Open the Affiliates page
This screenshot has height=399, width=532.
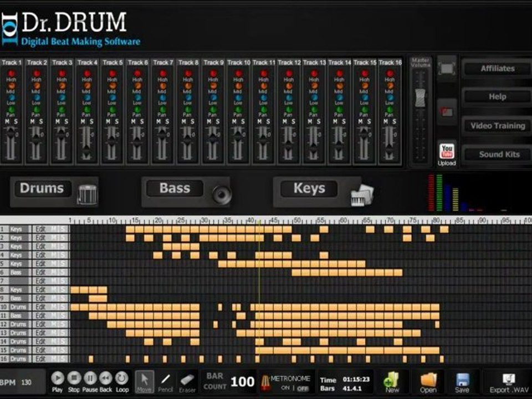[498, 69]
